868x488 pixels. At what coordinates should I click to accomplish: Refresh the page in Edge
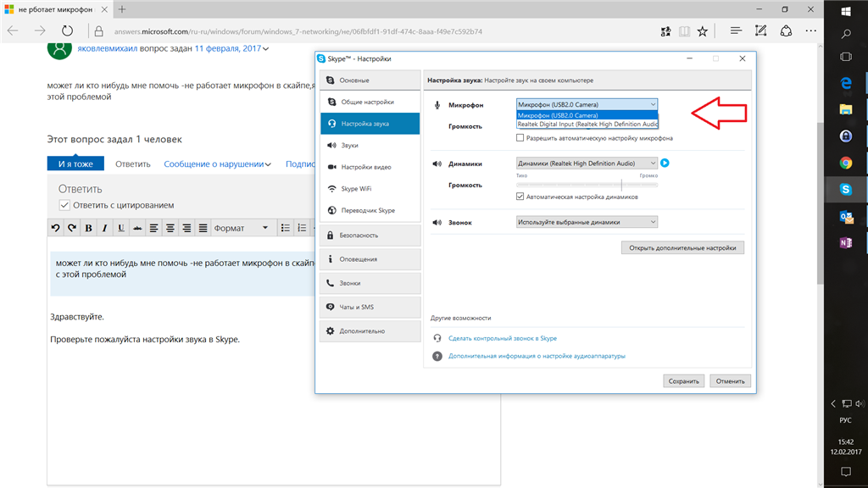(67, 31)
